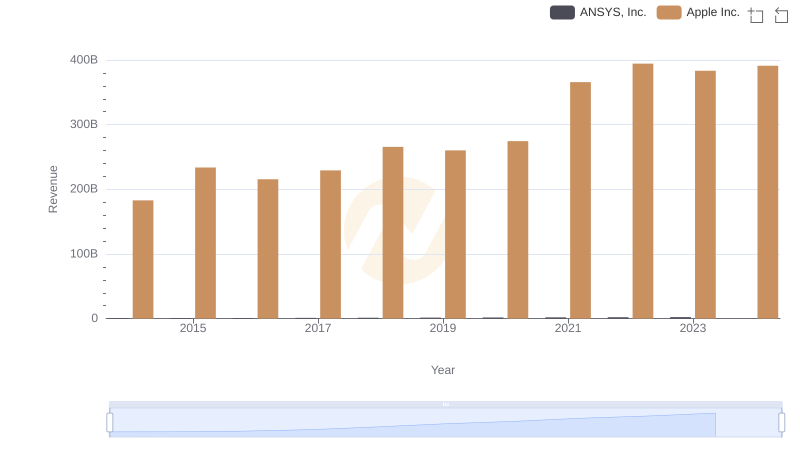The image size is (800, 461).
Task: Select the Apple Inc. bar for 2022
Action: [x=643, y=191]
